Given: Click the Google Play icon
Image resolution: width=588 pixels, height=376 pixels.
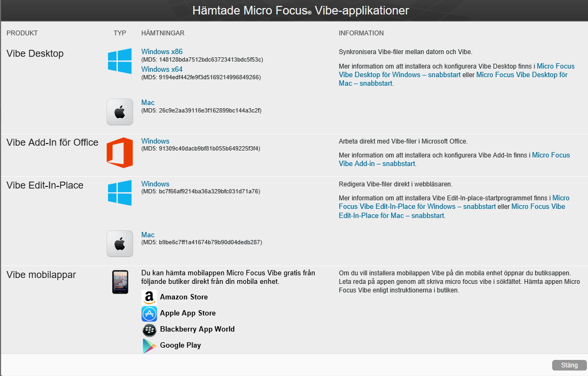Looking at the screenshot, I should pos(149,345).
